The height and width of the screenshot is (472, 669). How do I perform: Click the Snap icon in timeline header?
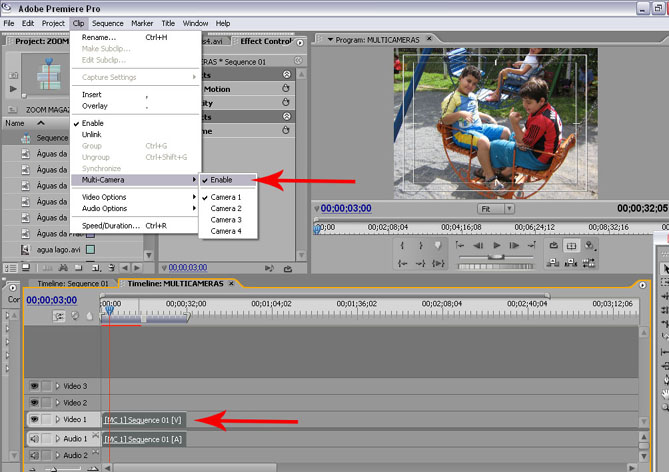(x=59, y=315)
